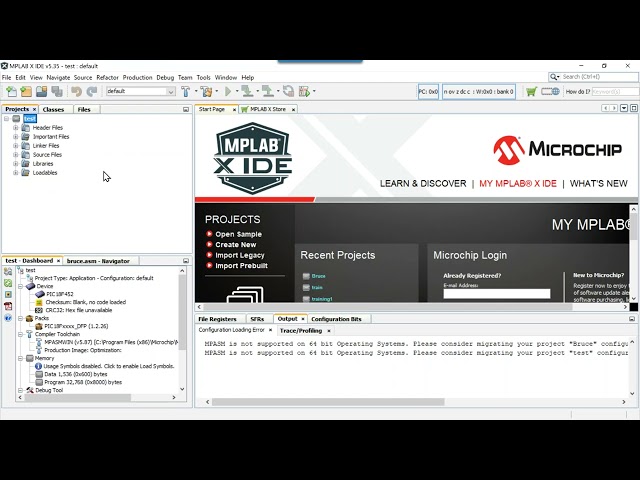
Task: Switch to the bruce.asm Navigator tab
Action: [98, 261]
